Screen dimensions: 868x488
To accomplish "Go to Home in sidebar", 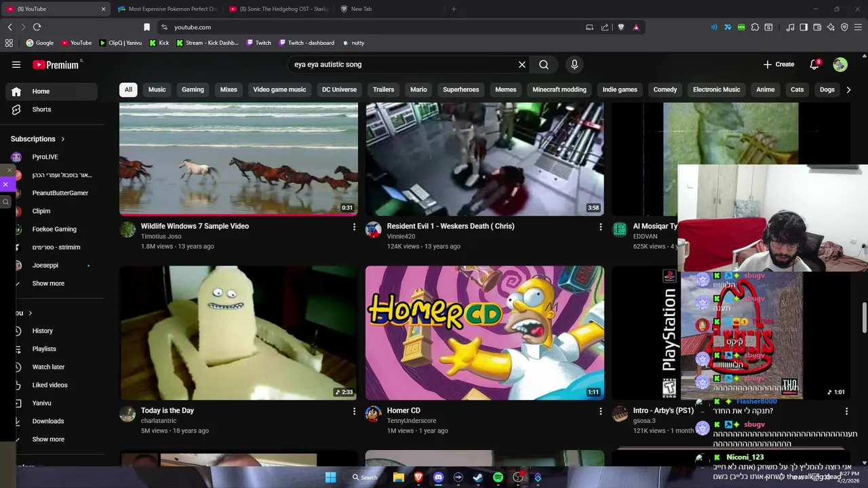I will (x=52, y=91).
